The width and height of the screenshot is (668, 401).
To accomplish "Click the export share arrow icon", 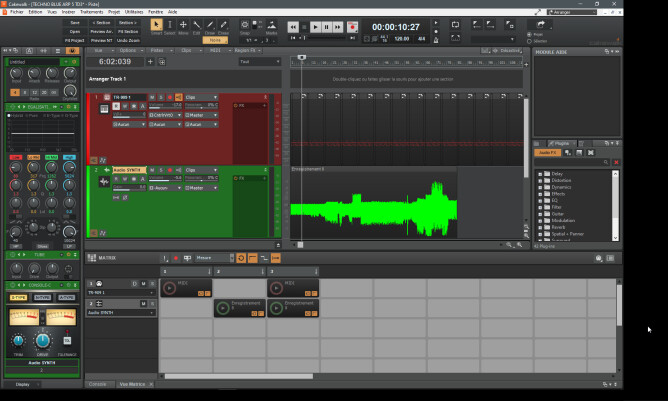I will [541, 24].
